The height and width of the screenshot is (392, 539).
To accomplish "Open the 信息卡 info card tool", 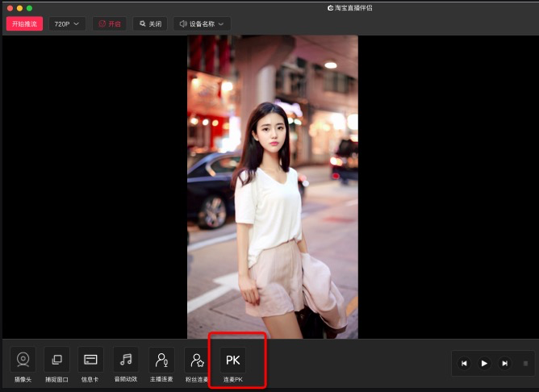I will pos(91,360).
